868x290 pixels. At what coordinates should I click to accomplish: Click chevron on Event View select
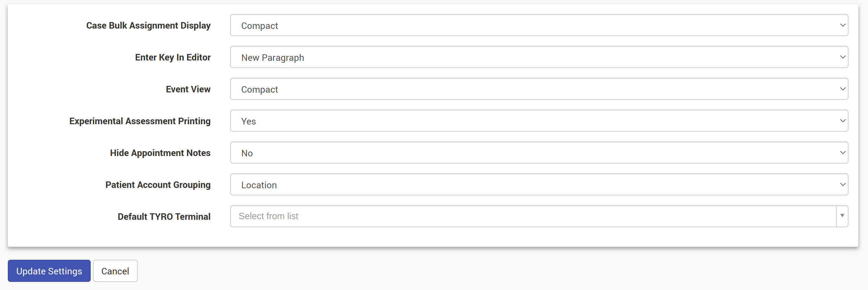click(842, 89)
